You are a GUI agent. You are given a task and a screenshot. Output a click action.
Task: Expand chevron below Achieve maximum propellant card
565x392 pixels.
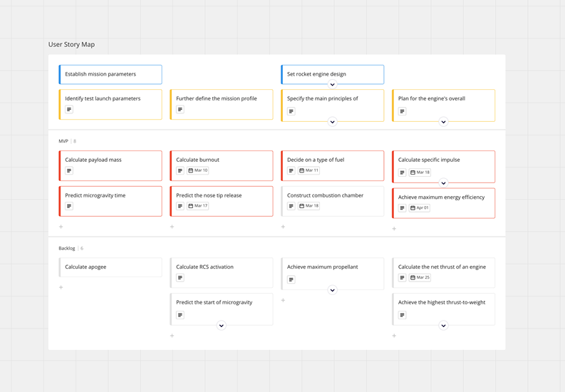tap(332, 290)
